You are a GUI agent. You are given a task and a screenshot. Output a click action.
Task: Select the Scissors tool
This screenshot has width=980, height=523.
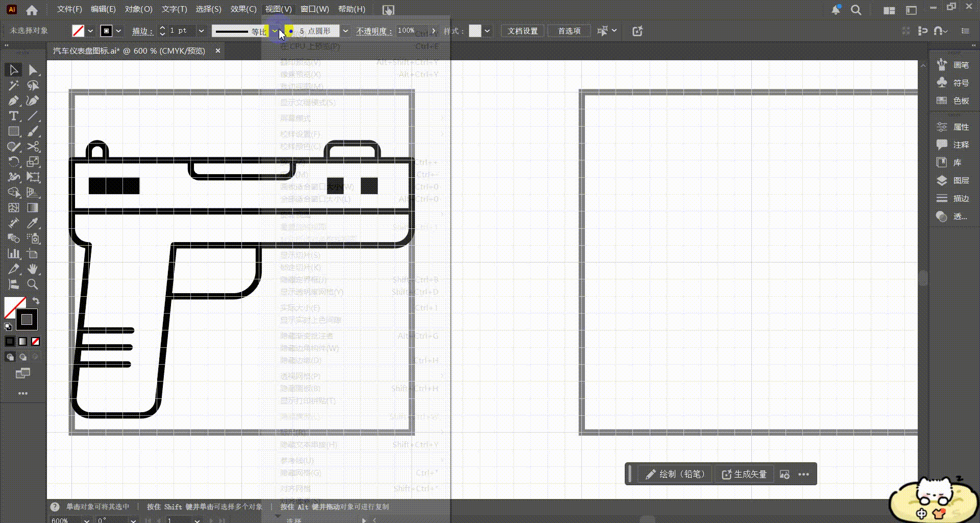tap(33, 147)
